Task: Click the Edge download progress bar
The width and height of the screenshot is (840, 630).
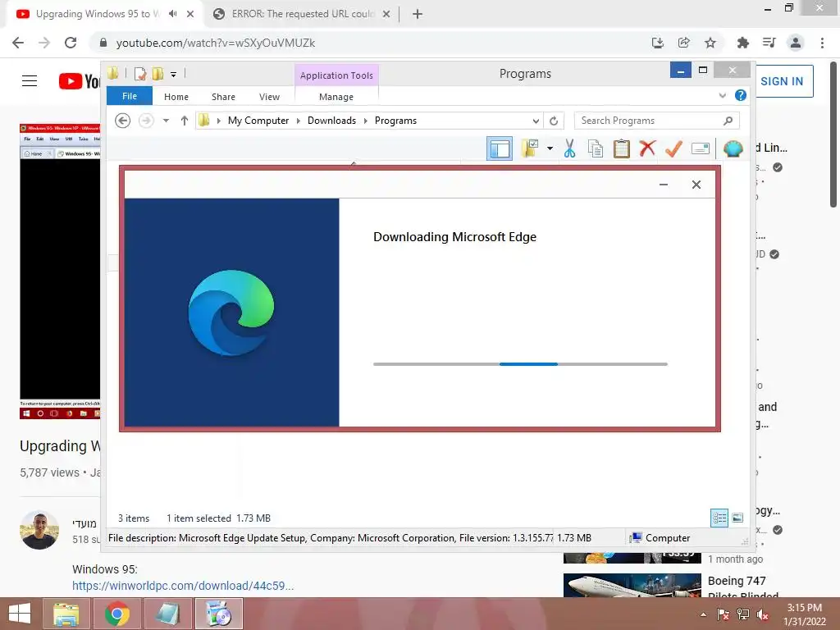Action: point(520,364)
